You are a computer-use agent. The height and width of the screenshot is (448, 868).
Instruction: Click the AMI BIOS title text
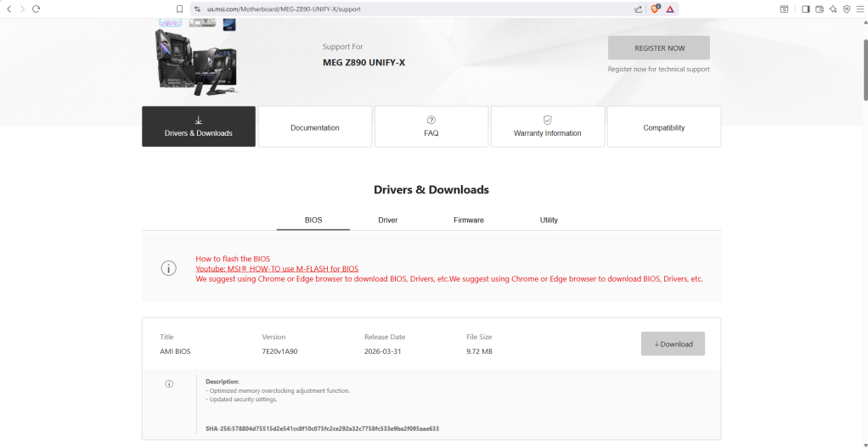[176, 351]
